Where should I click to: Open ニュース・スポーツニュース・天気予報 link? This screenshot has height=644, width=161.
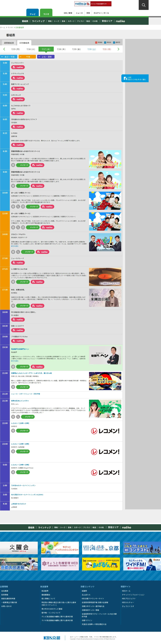point(26,394)
